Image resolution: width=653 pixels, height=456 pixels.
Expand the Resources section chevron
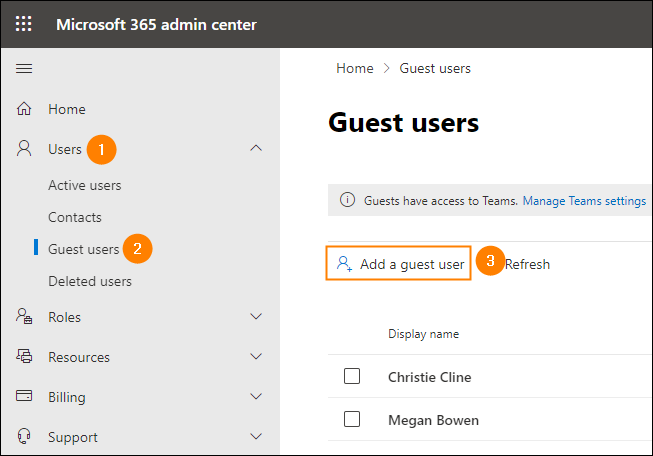pyautogui.click(x=256, y=356)
